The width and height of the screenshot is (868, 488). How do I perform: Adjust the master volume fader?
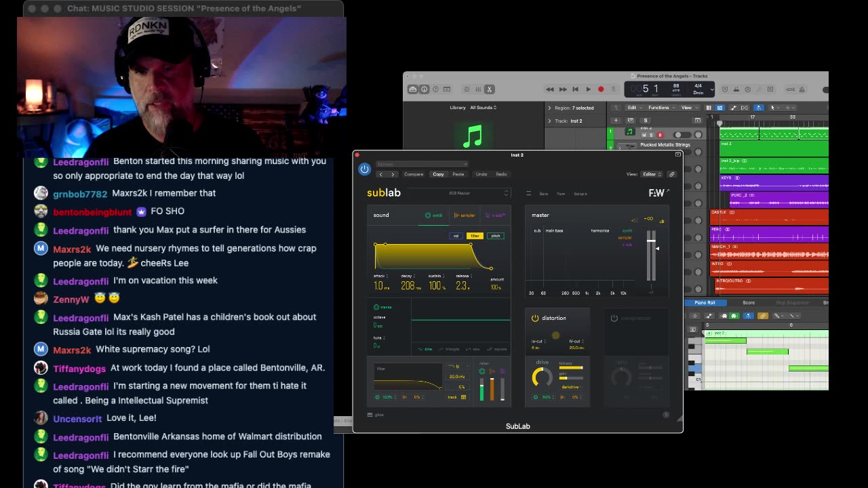pos(651,241)
